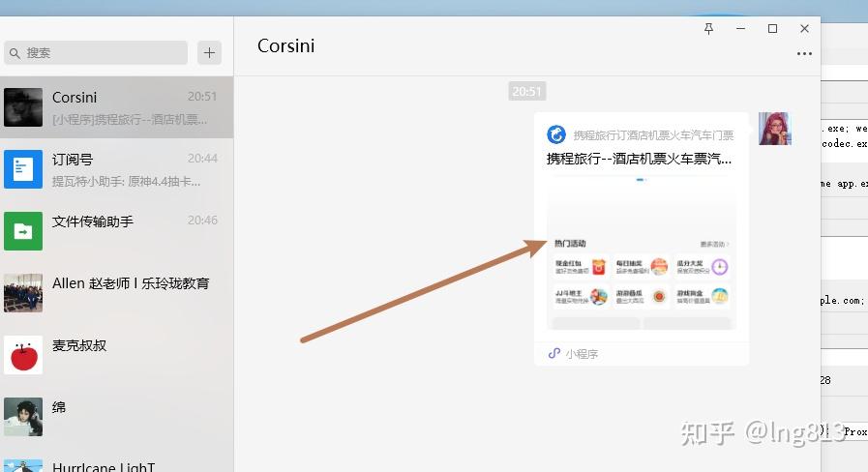
Task: Click the 20:51 timestamp in the chat
Action: [x=527, y=91]
